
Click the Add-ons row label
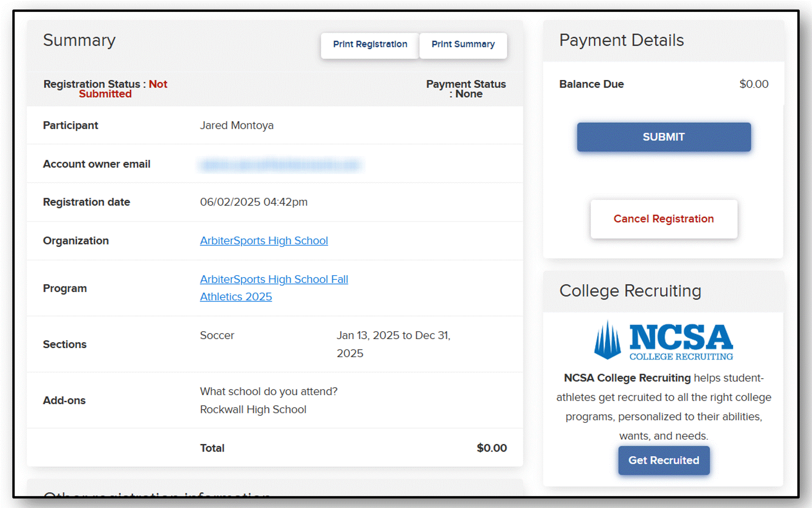64,400
